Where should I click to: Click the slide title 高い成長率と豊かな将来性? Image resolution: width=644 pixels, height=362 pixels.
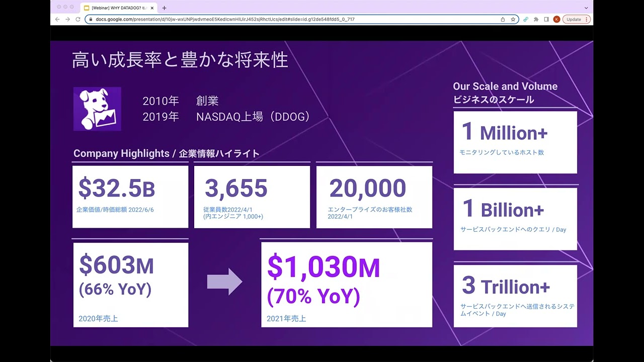(180, 60)
